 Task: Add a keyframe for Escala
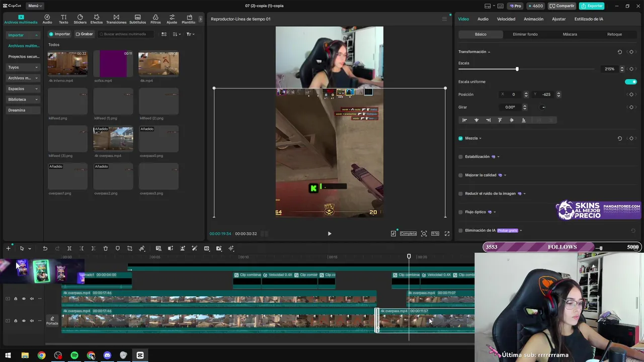point(631,69)
